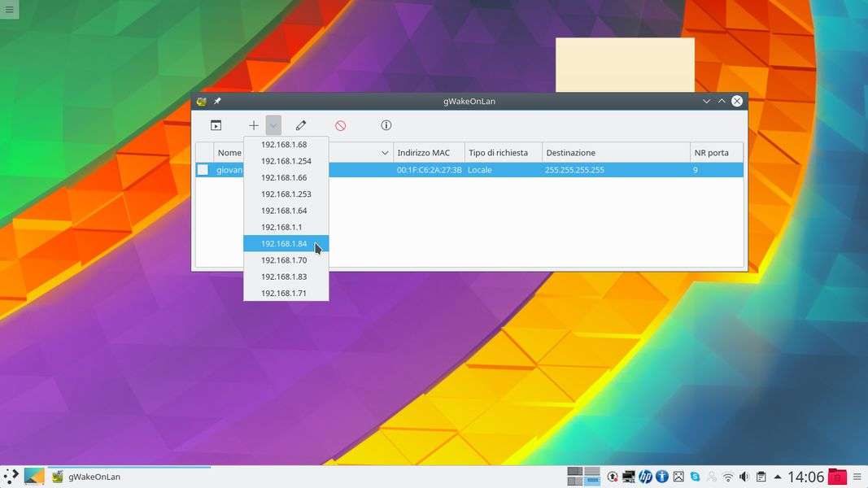Tick the checkbox in the giovan row

click(x=203, y=170)
